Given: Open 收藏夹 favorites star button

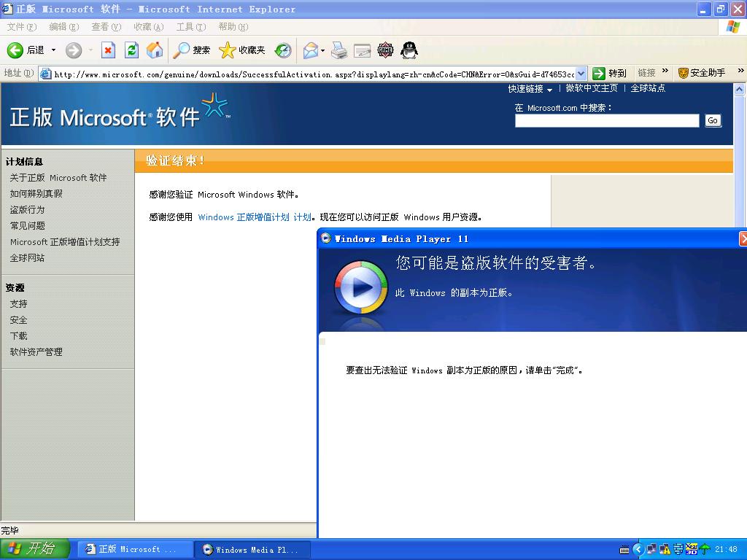Looking at the screenshot, I should pos(242,50).
